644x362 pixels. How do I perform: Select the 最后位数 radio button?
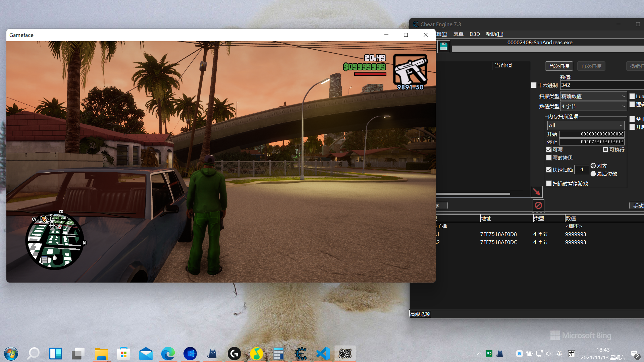593,174
